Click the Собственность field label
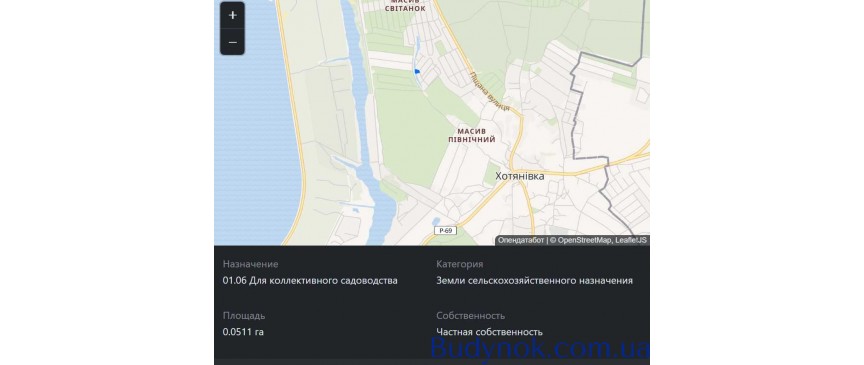Viewport: 864px width, 365px height. [x=471, y=316]
